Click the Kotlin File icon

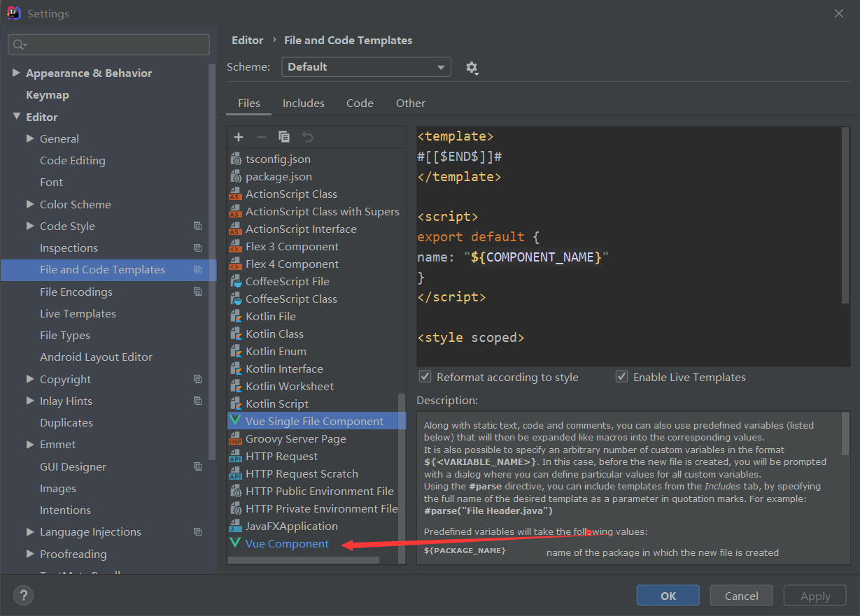(x=236, y=317)
